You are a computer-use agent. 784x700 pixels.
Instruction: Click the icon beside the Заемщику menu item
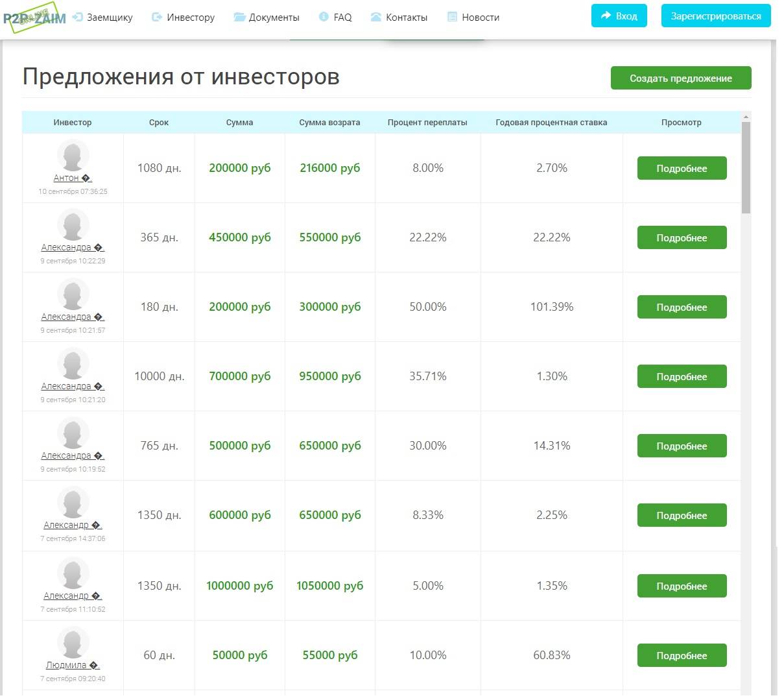click(78, 17)
